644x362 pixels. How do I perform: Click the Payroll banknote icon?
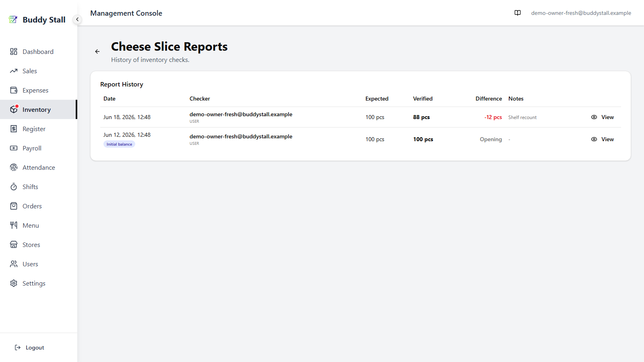pos(14,148)
